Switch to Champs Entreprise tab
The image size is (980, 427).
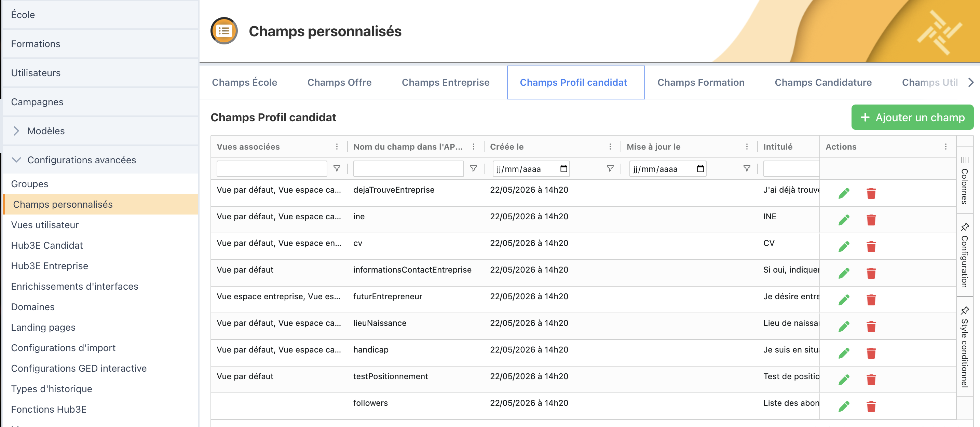pyautogui.click(x=446, y=83)
